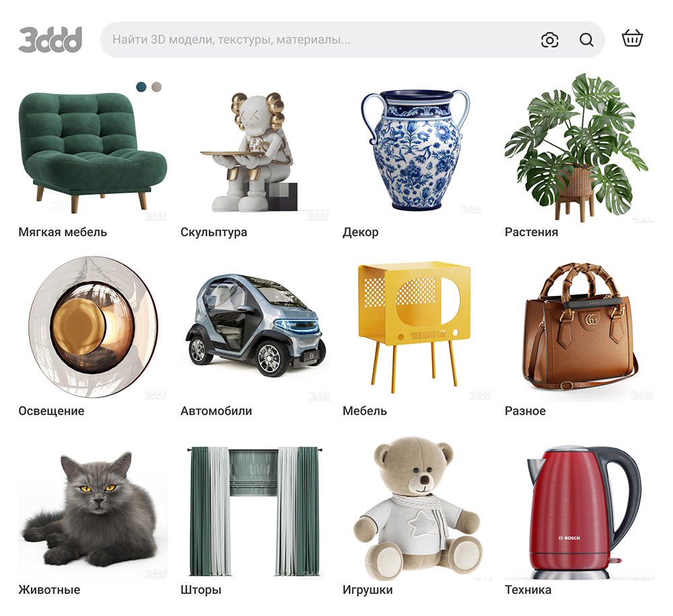Open image search camera icon
The width and height of the screenshot is (673, 616).
(549, 40)
